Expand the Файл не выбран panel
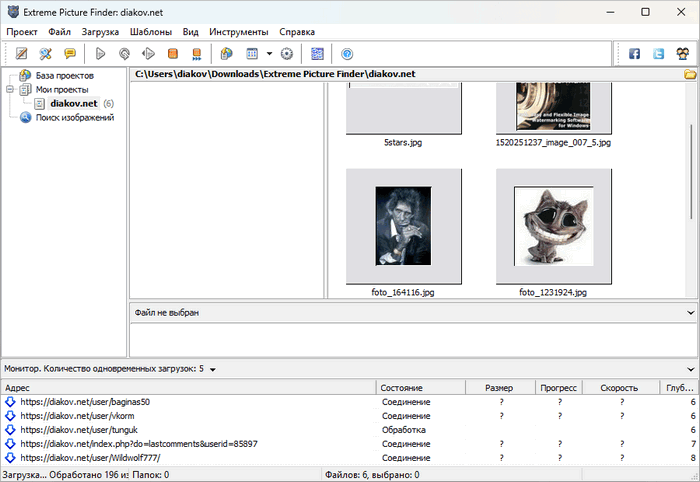This screenshot has width=700, height=482. coord(690,313)
